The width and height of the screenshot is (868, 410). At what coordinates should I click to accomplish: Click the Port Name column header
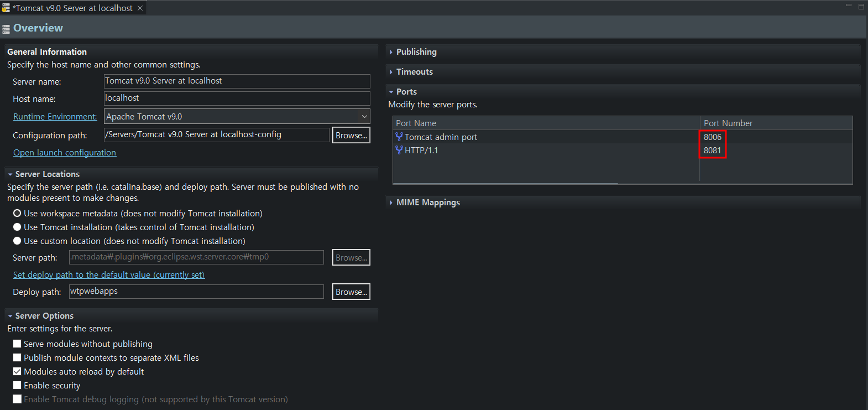pyautogui.click(x=546, y=123)
